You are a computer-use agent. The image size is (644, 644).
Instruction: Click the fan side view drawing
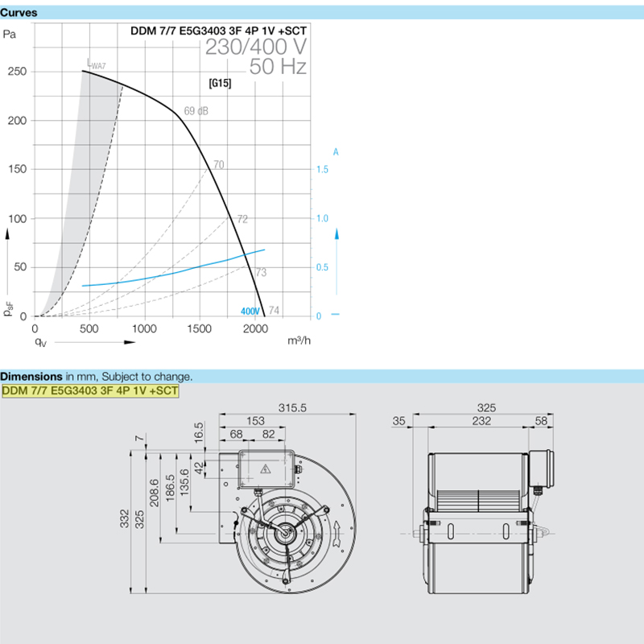tap(485, 522)
